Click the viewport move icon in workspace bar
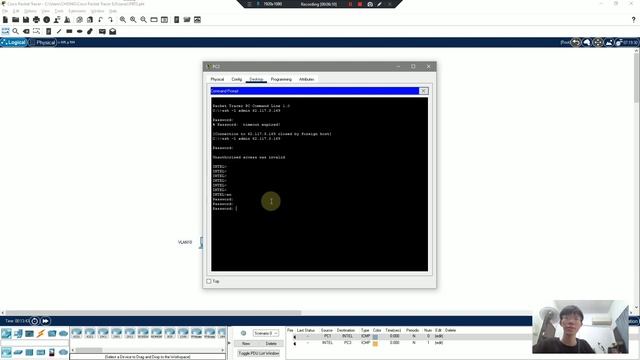The width and height of the screenshot is (640, 360). tap(598, 42)
